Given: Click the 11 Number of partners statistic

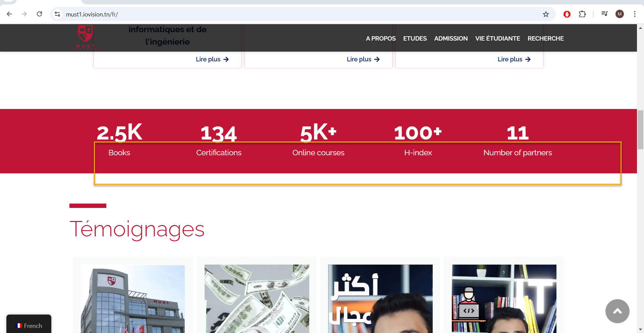Looking at the screenshot, I should coord(518,140).
